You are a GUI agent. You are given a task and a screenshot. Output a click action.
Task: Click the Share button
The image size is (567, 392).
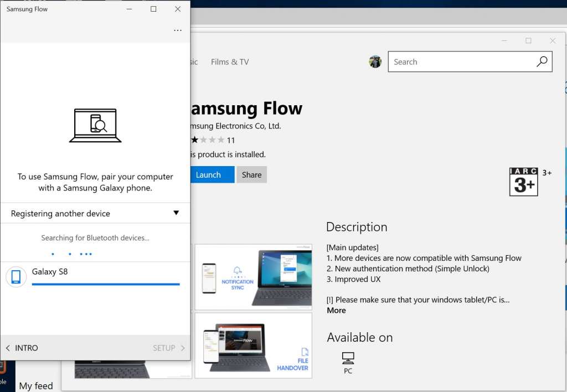click(251, 174)
